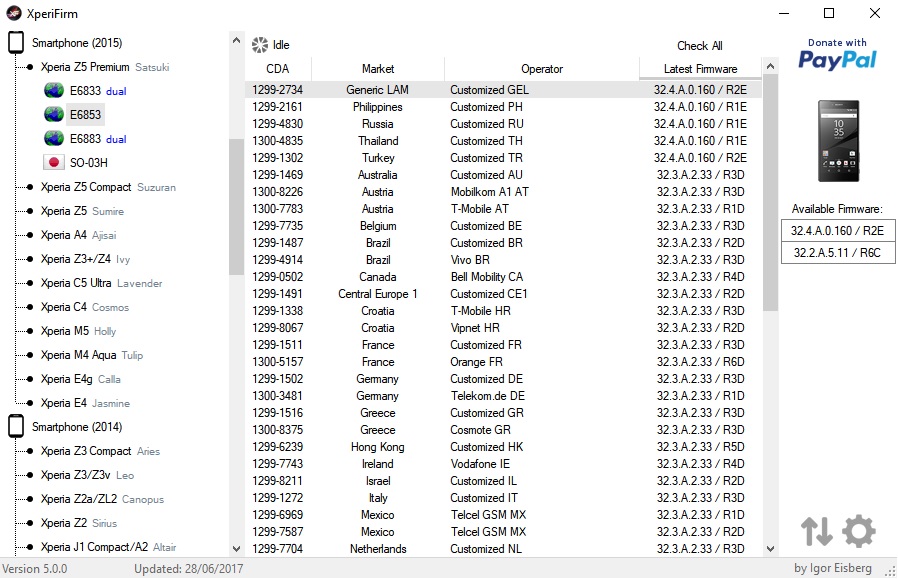Image resolution: width=898 pixels, height=579 pixels.
Task: Expand Xperia C4 Cosmos
Action: coord(85,308)
